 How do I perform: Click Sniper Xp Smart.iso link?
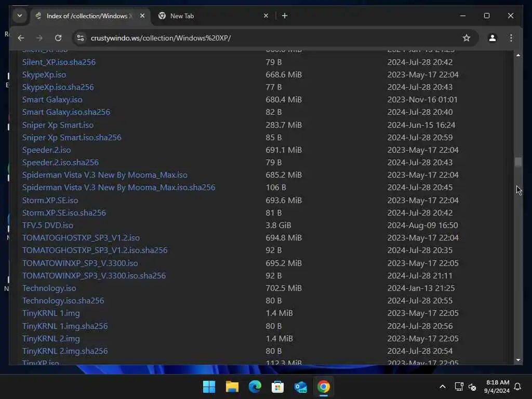pos(58,125)
